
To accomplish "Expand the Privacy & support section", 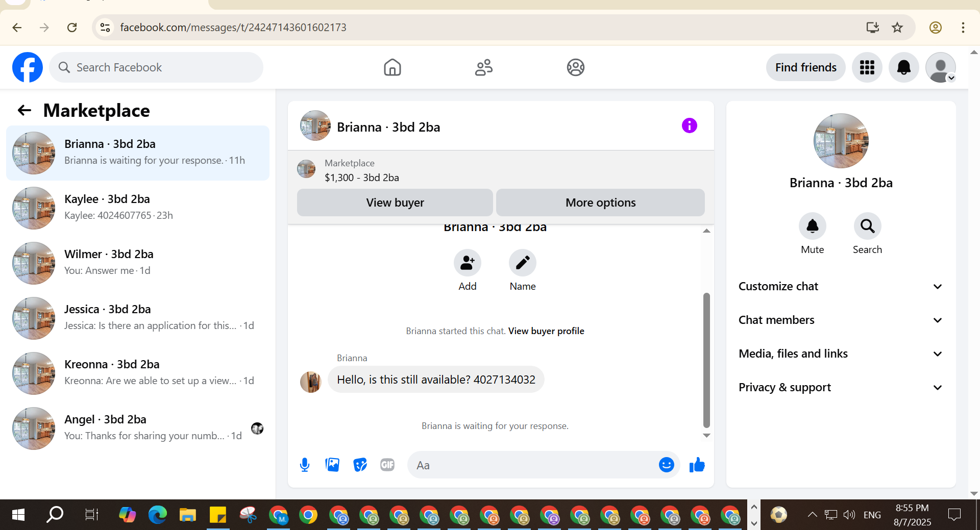I will pos(841,387).
